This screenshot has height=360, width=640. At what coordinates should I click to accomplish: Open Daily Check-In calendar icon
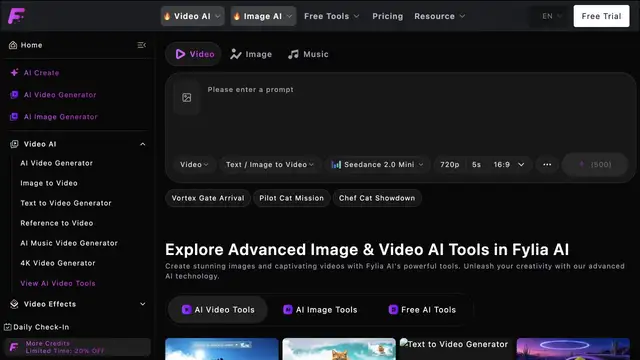pyautogui.click(x=8, y=327)
